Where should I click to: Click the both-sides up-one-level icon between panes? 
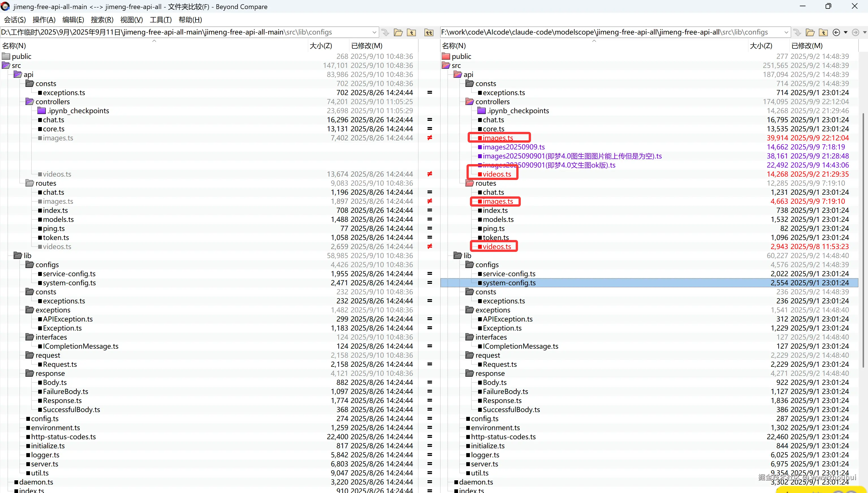(429, 33)
